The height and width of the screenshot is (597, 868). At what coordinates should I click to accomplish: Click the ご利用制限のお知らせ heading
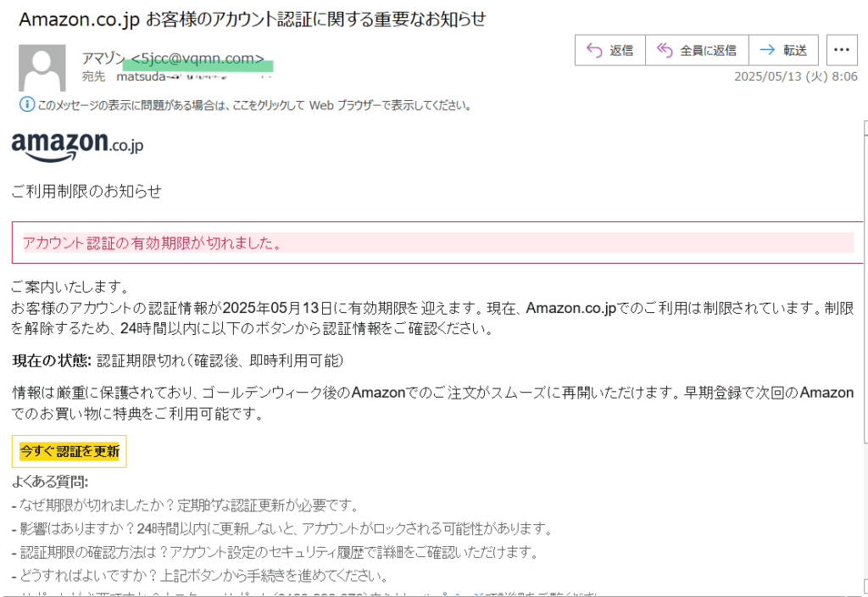tap(86, 191)
